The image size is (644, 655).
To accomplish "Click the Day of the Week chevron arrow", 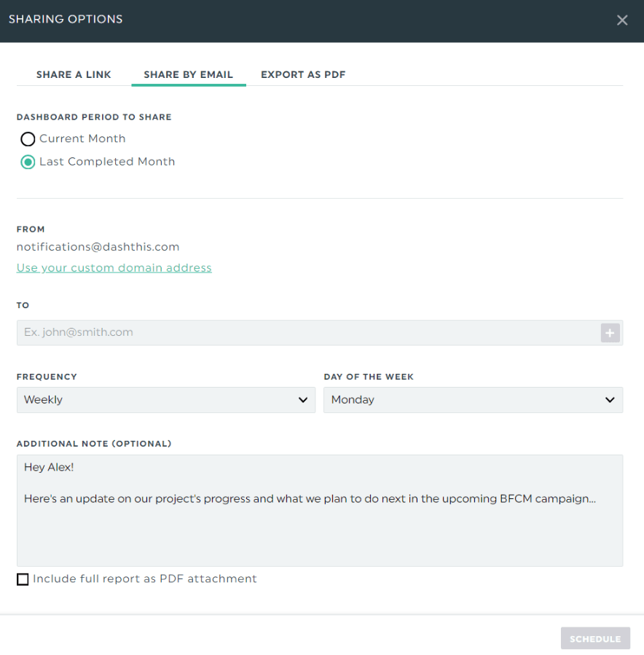I will pos(610,400).
